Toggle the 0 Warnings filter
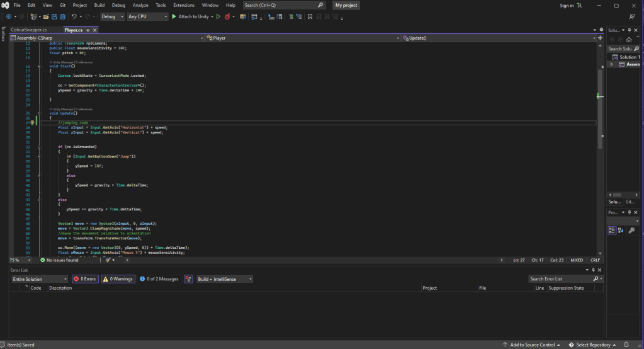Image resolution: width=644 pixels, height=349 pixels. pos(118,279)
